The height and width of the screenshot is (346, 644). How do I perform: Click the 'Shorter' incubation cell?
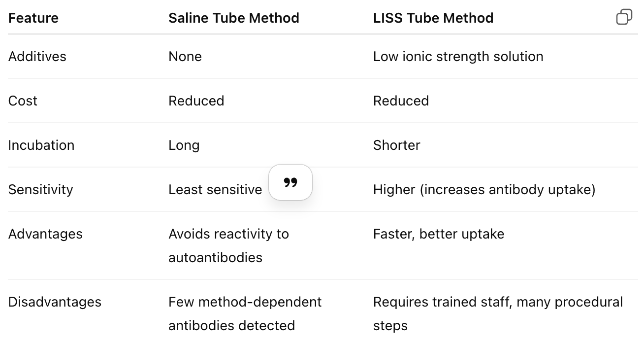[x=397, y=145]
